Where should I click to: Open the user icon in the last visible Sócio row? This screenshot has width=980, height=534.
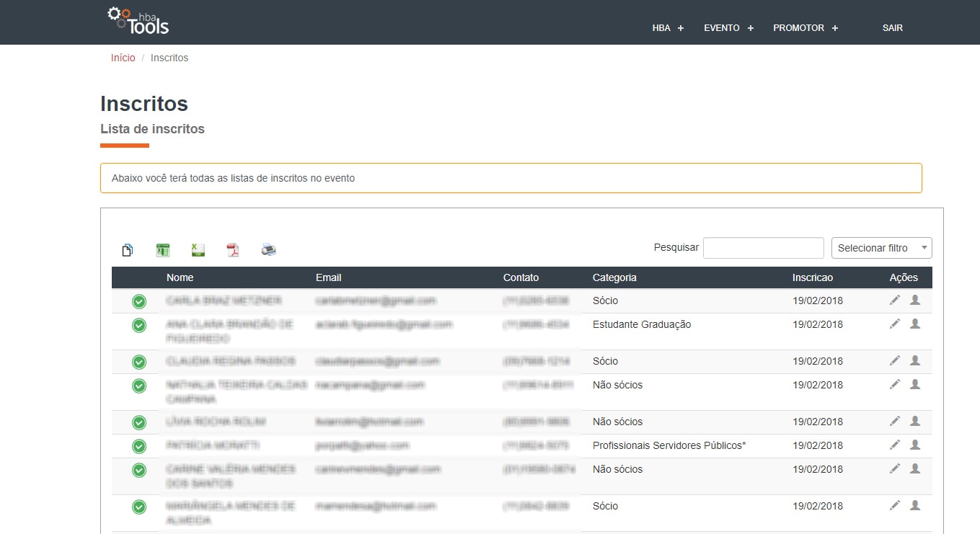[915, 506]
